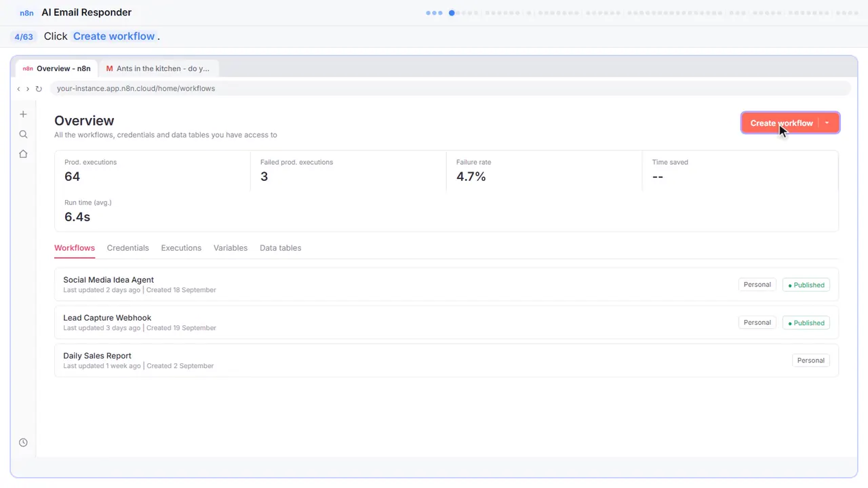Click the Published badge on Lead Capture Webhook

[x=806, y=323]
